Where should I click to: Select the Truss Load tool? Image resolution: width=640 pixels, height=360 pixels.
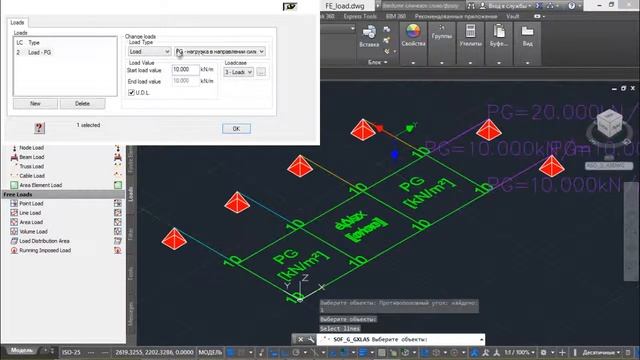[x=31, y=167]
